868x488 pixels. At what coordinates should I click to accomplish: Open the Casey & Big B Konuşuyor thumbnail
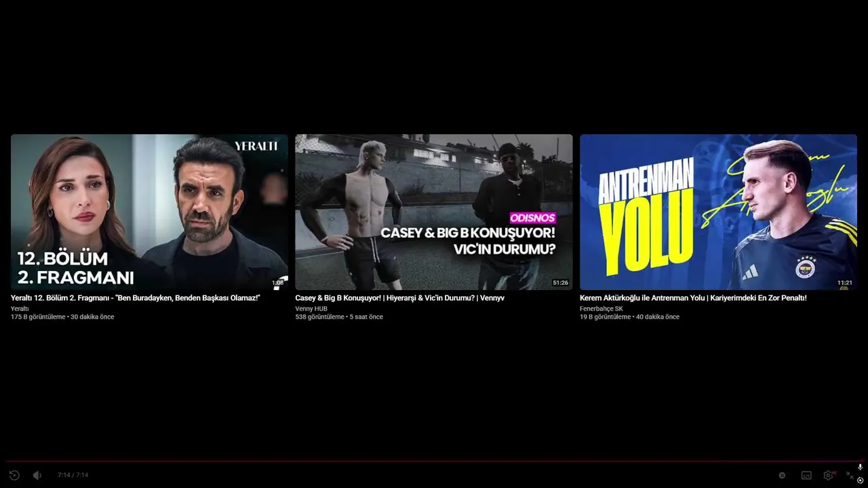coord(434,212)
